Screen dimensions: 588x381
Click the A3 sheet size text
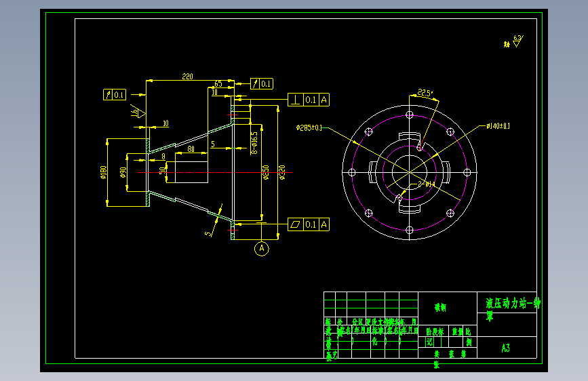pos(505,348)
